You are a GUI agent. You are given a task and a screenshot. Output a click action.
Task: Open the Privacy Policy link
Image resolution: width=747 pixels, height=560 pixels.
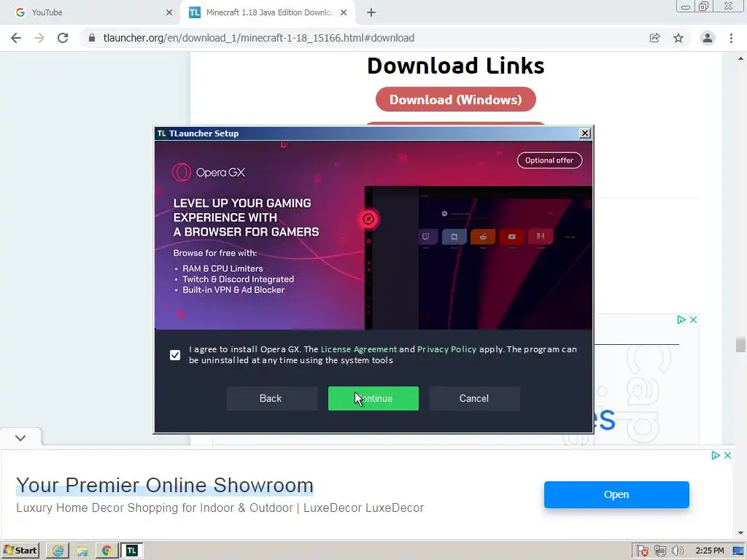point(447,349)
